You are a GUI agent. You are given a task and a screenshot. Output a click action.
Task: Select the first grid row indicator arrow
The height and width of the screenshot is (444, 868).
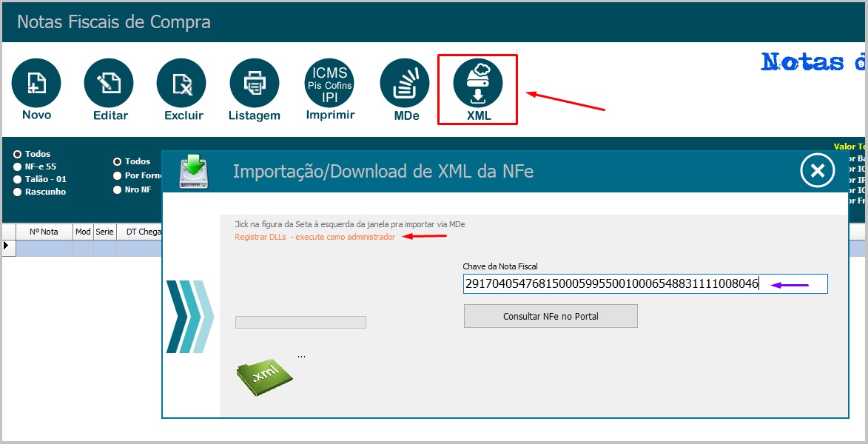pos(7,245)
